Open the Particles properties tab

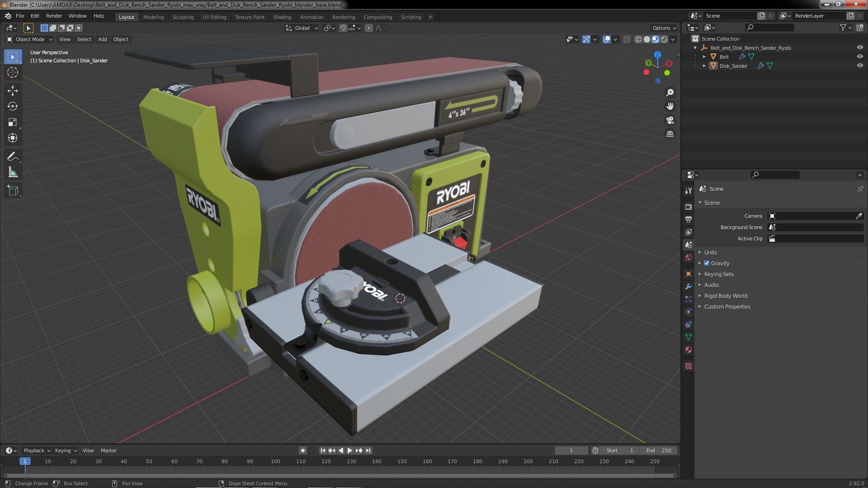(x=688, y=299)
